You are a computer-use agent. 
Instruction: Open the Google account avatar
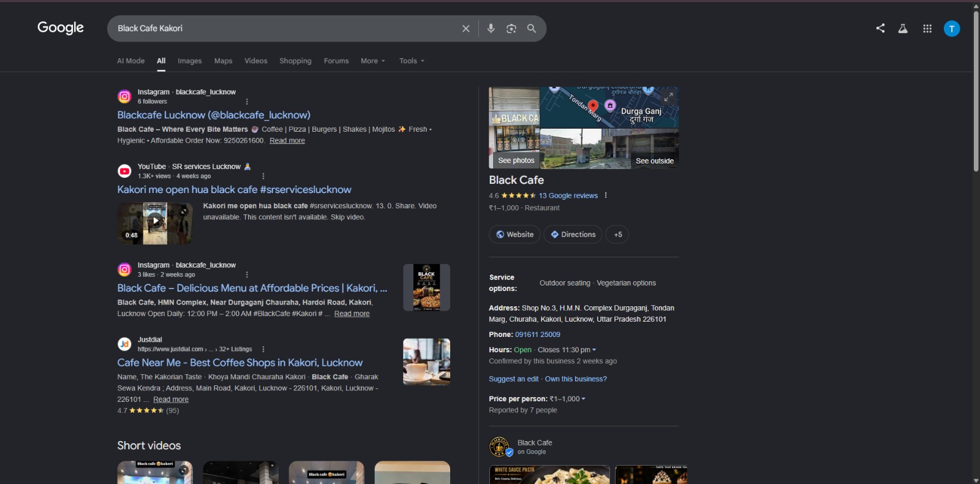tap(952, 29)
